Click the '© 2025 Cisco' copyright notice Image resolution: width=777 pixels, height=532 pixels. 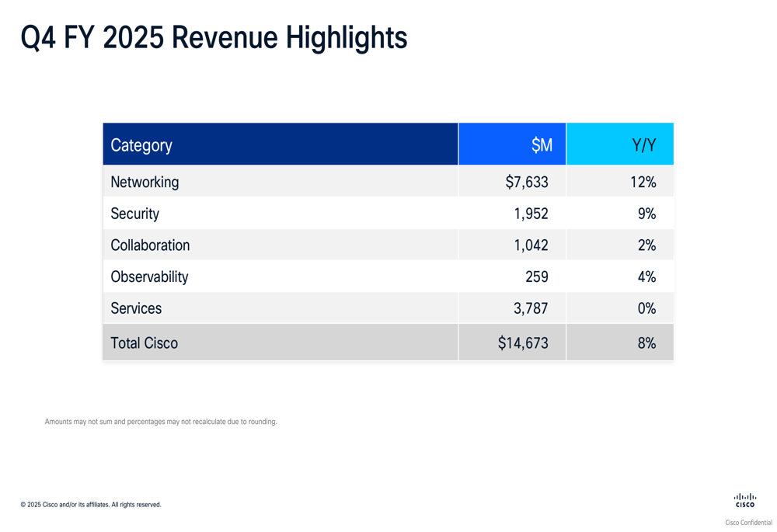click(91, 504)
